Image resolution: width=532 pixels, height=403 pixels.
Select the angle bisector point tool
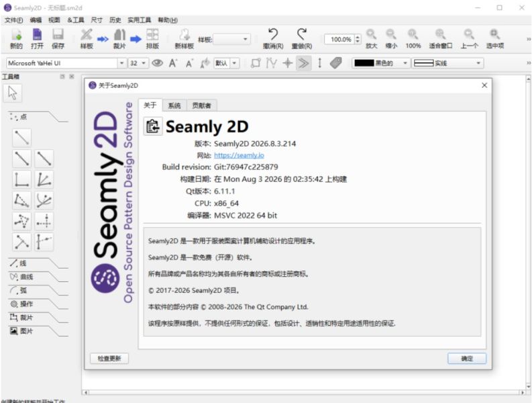(x=44, y=179)
